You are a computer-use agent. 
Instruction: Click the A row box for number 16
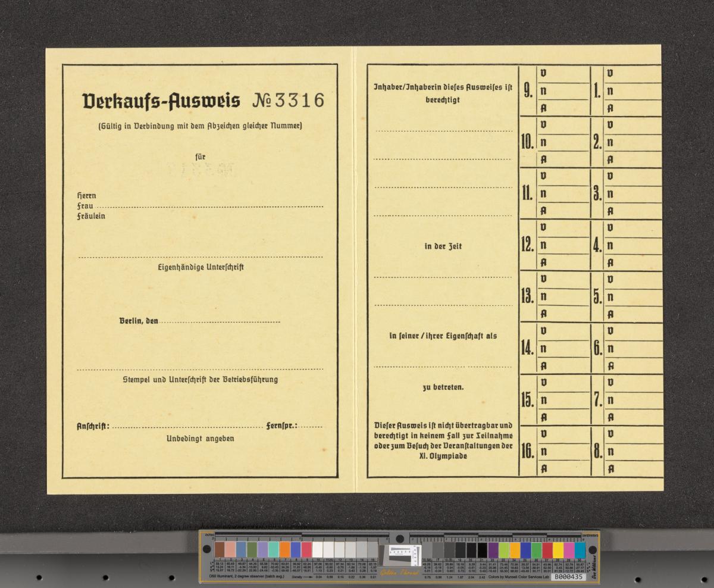click(x=563, y=468)
